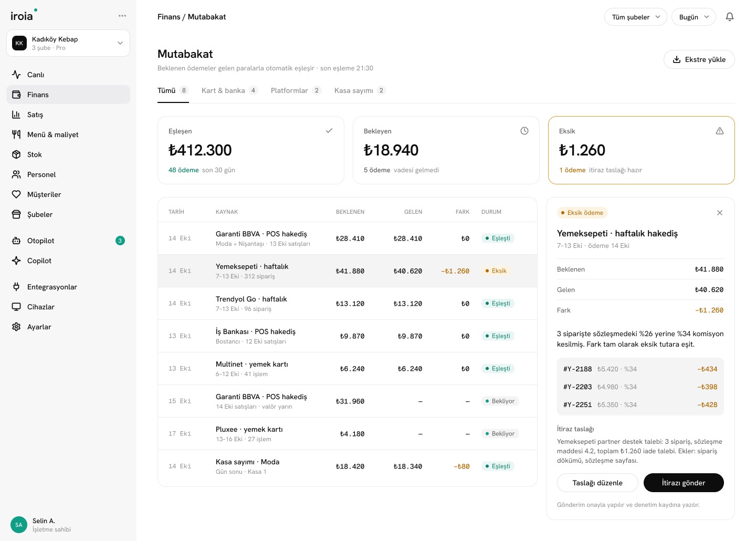Click the Copilot sparkle icon
This screenshot has height=541, width=756.
point(16,261)
